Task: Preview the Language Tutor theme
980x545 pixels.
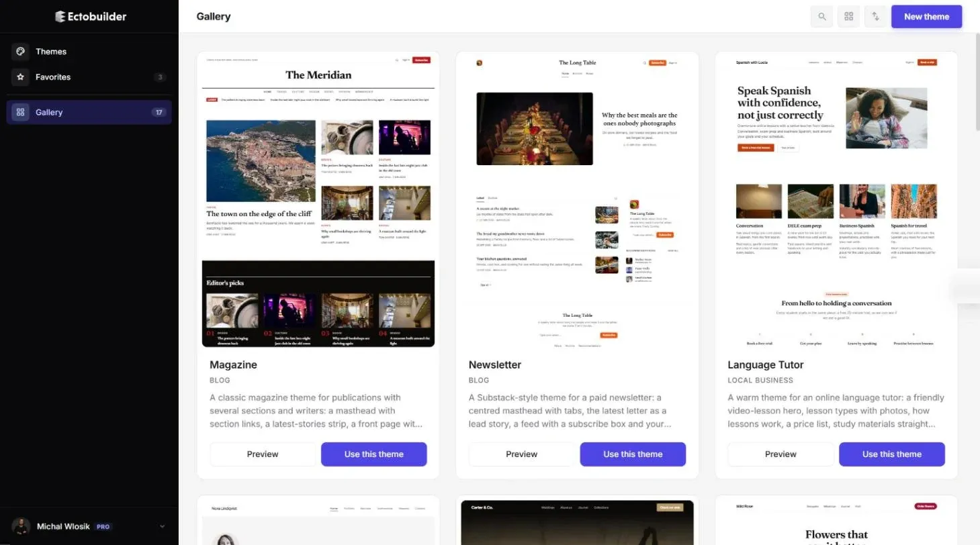Action: (781, 454)
